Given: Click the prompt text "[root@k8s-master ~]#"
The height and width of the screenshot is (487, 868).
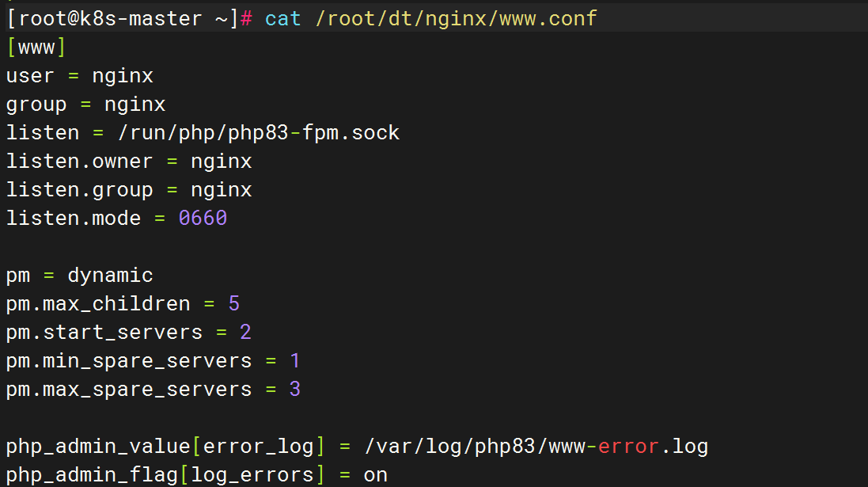Looking at the screenshot, I should coord(130,19).
